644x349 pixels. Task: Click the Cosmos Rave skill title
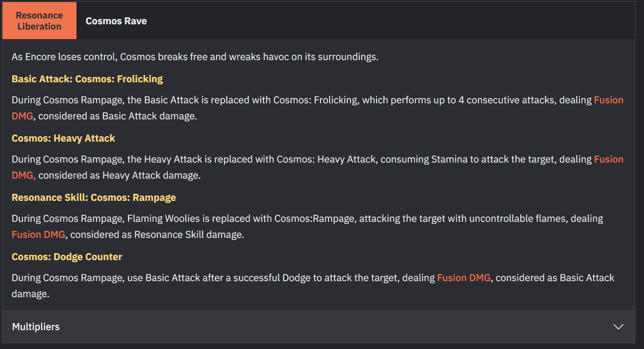116,21
